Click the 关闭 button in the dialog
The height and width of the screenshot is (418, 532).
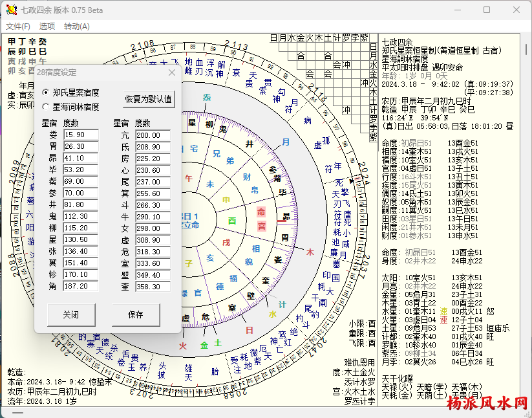pos(71,315)
